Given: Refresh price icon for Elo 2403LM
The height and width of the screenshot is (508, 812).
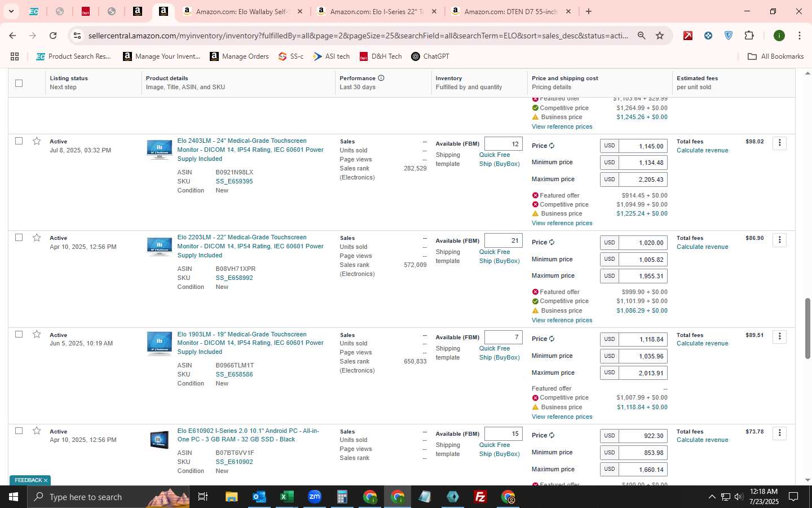Looking at the screenshot, I should point(551,146).
